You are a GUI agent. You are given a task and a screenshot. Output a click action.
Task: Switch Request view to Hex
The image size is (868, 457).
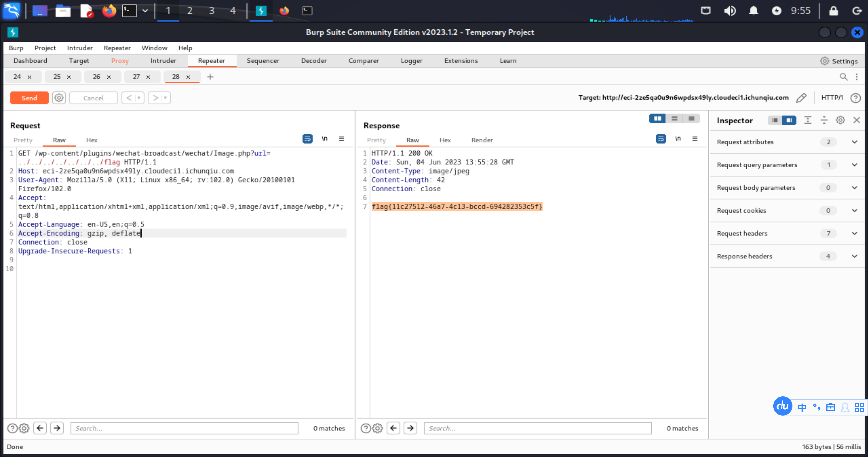(x=92, y=140)
